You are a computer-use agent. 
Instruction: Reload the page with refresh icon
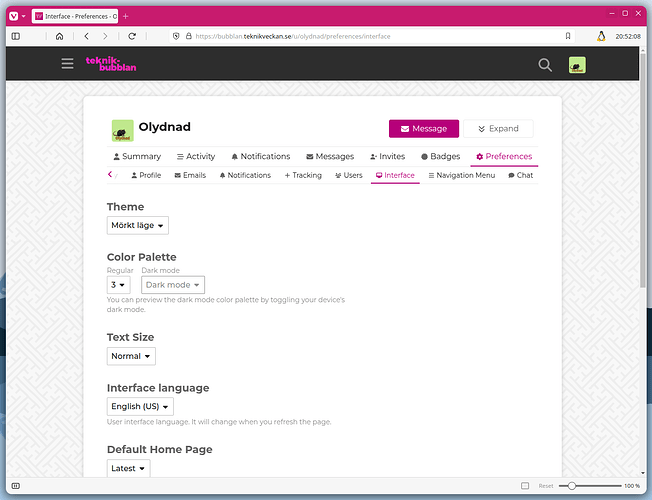132,36
